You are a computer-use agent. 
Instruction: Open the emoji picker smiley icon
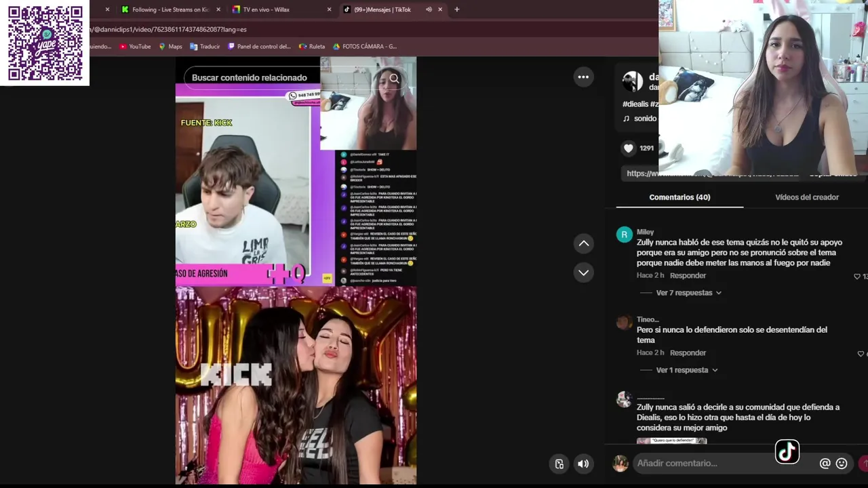point(842,464)
